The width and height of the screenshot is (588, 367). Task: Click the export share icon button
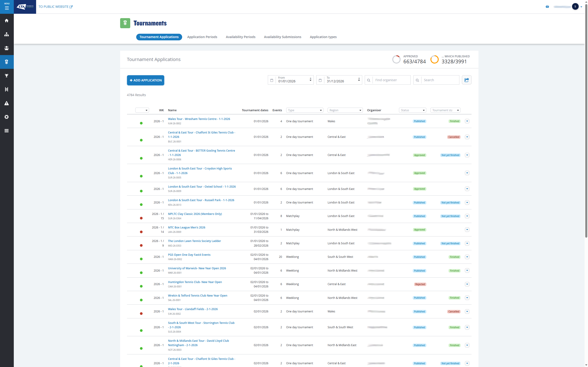(466, 80)
